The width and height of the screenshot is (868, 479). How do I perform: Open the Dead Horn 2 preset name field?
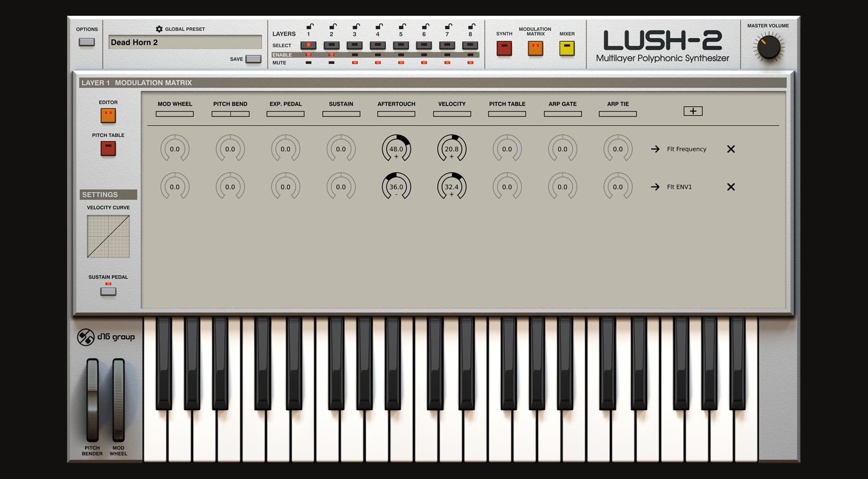pyautogui.click(x=185, y=42)
